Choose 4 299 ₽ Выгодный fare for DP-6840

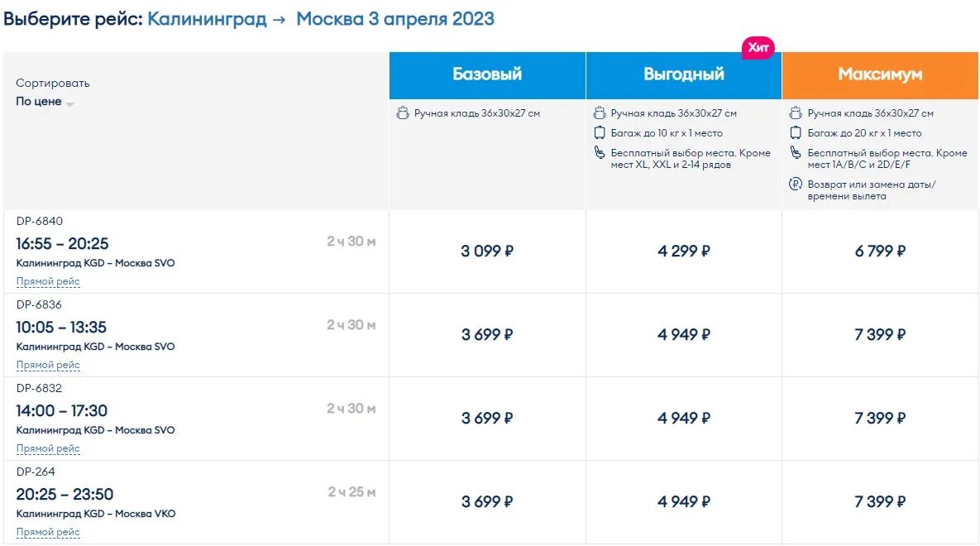684,251
